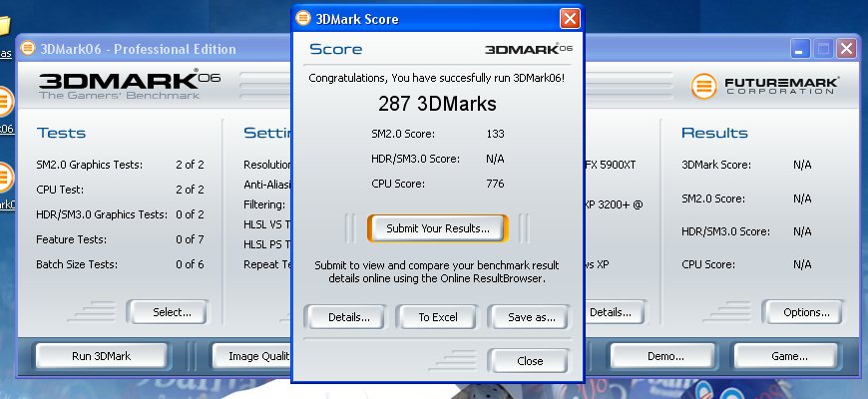Click the 3DMARK06 logo in main window

pos(130,85)
